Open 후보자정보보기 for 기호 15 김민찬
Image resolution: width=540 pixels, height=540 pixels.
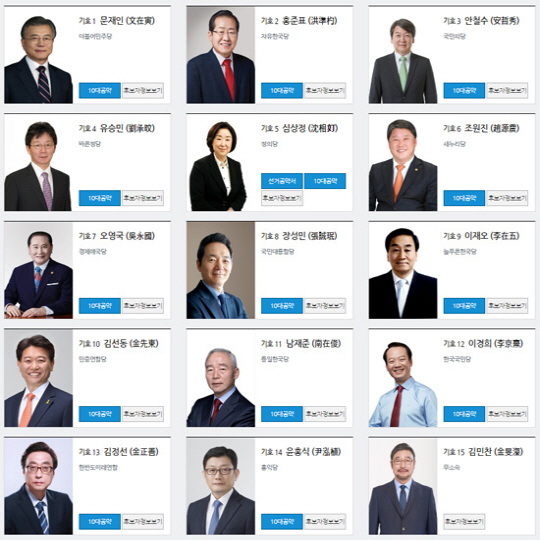click(x=464, y=522)
